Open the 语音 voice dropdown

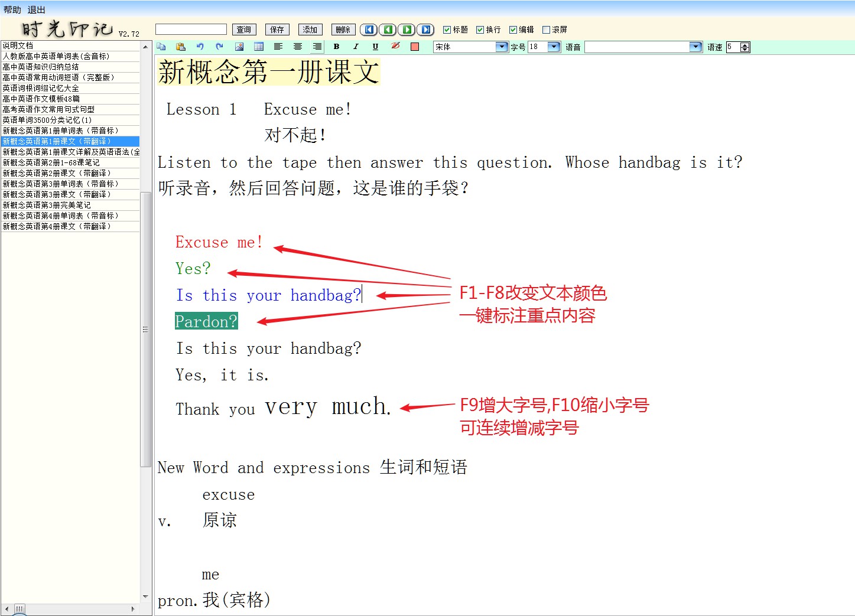(695, 47)
